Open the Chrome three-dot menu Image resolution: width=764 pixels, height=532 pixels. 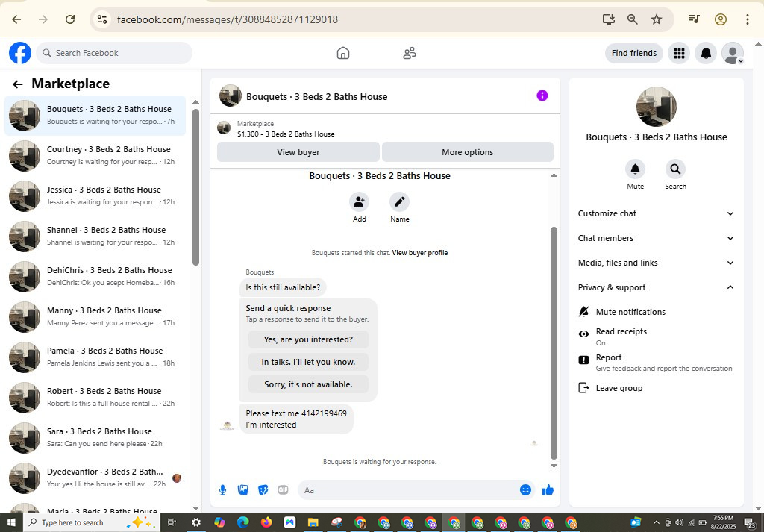coord(747,19)
